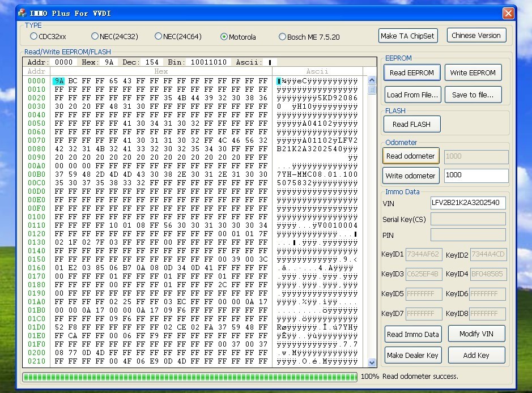
Task: Click the KeyID8 field
Action: 488,314
